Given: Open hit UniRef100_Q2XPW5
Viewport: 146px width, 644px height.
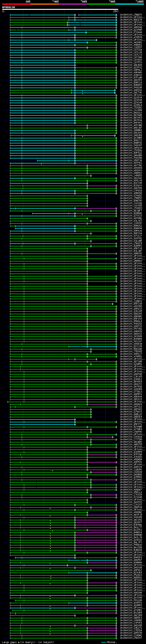Looking at the screenshot, I should 131,30.
